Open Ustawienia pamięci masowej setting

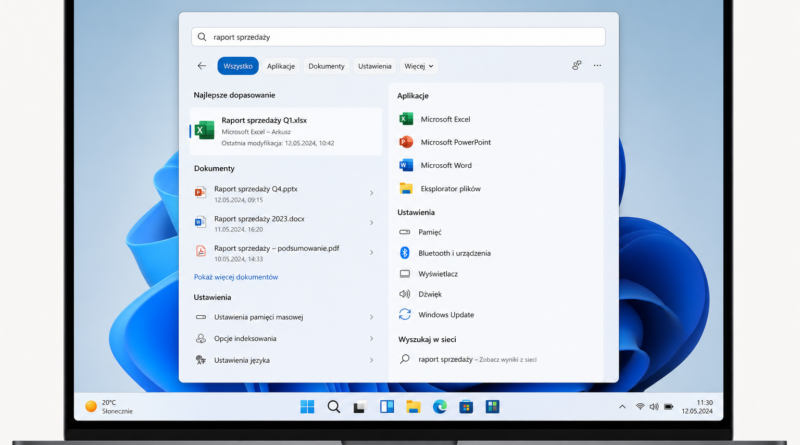pyautogui.click(x=286, y=317)
